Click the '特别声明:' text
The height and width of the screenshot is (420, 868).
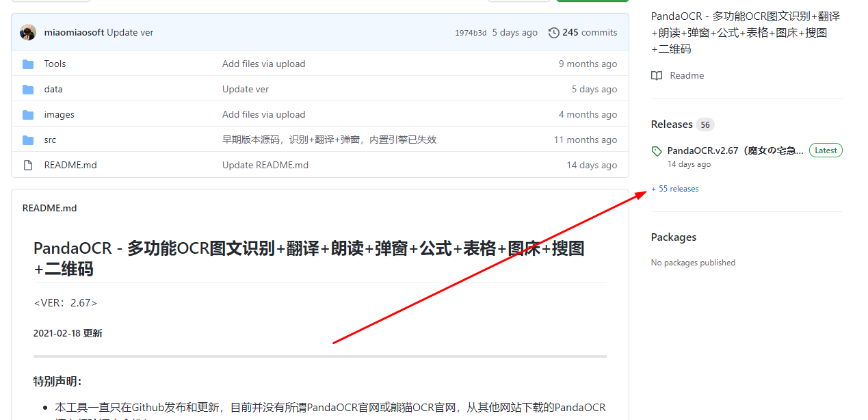click(57, 381)
